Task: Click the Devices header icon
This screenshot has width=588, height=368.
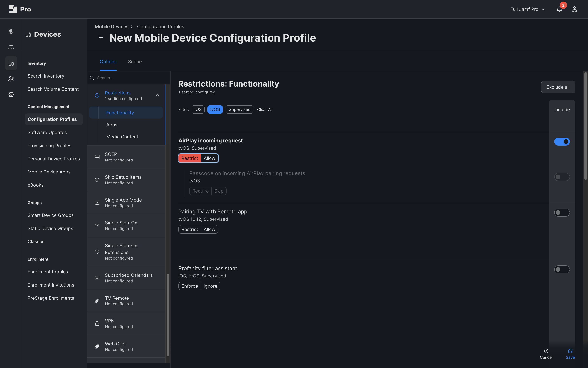Action: coord(28,34)
